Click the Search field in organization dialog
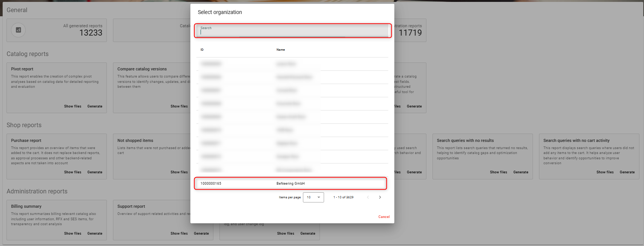 click(x=293, y=32)
